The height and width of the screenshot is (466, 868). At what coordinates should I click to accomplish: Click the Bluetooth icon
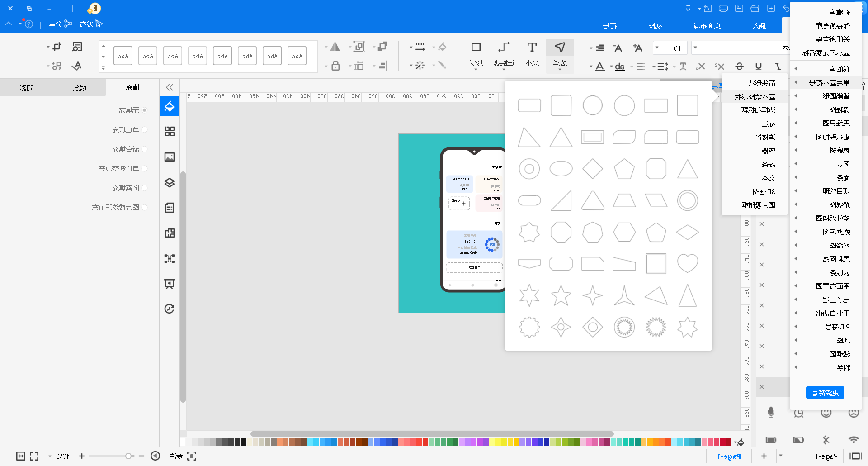(826, 440)
